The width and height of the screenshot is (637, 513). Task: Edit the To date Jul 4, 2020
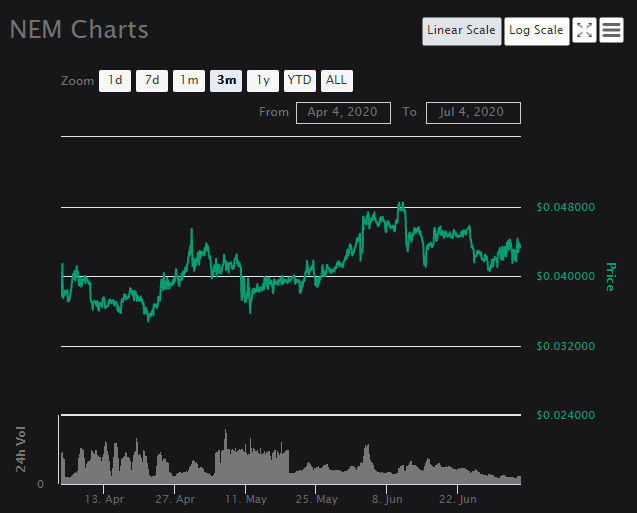(x=473, y=113)
